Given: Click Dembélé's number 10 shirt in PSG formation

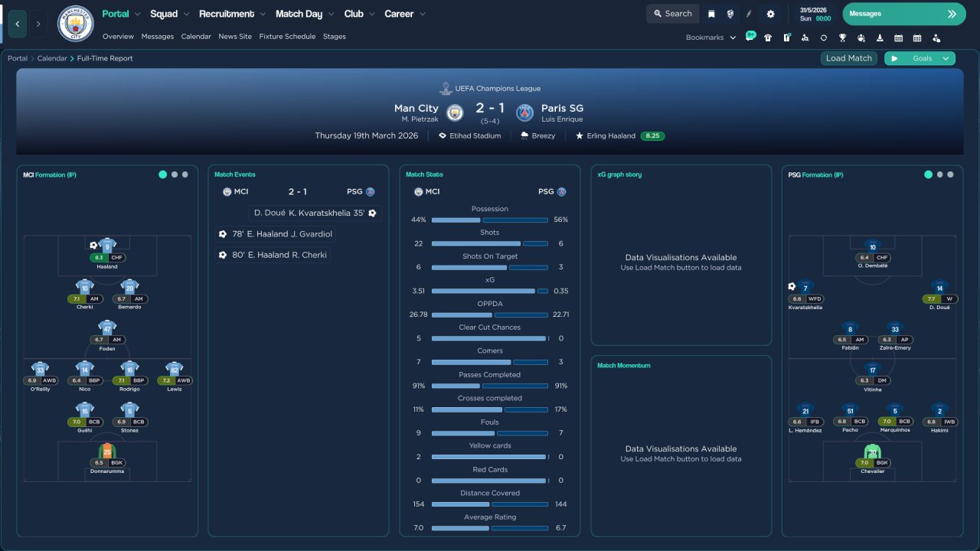Looking at the screenshot, I should point(872,246).
